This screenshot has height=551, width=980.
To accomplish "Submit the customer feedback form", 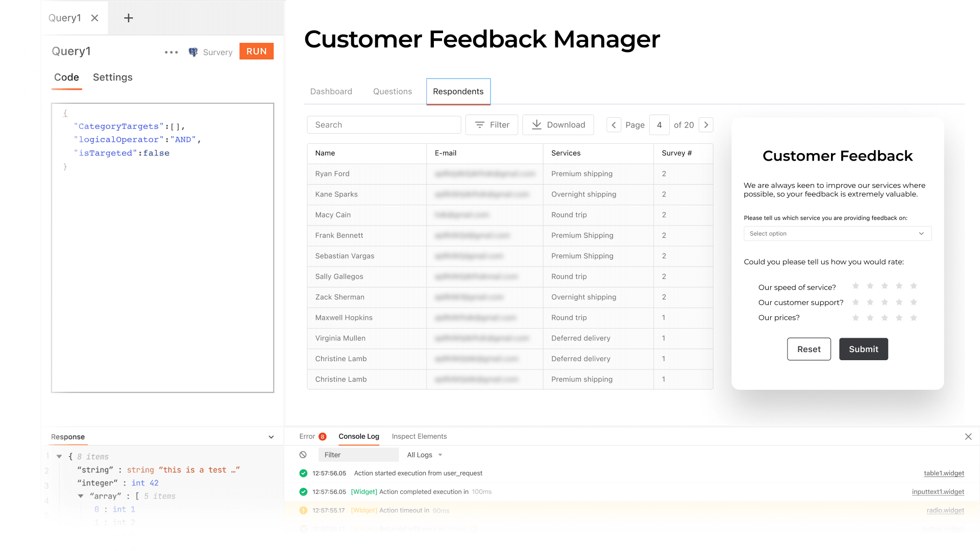I will point(863,349).
